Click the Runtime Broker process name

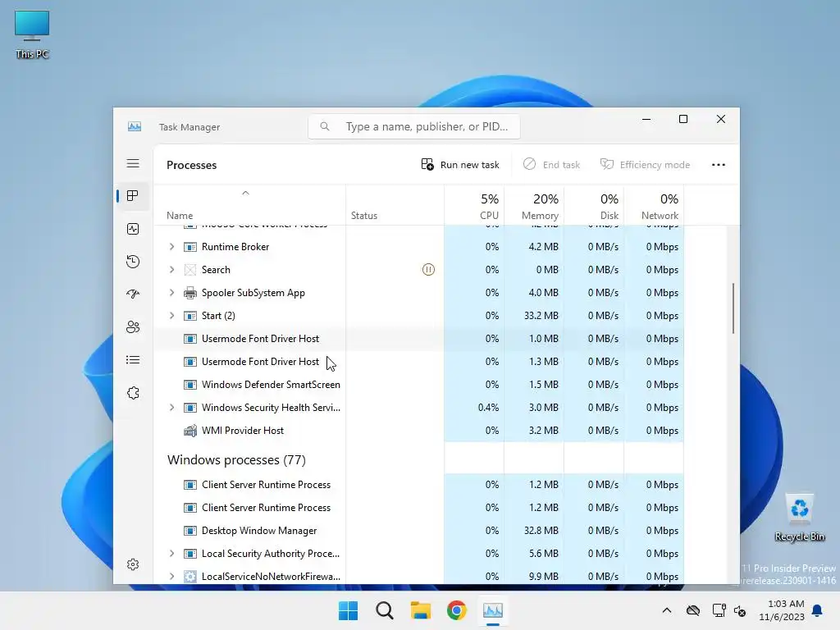235,246
